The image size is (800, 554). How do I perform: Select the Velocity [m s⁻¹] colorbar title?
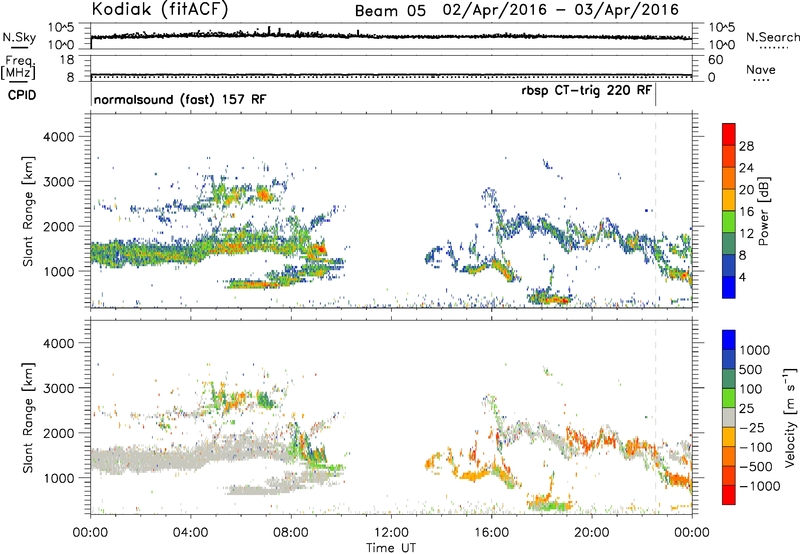(x=790, y=418)
